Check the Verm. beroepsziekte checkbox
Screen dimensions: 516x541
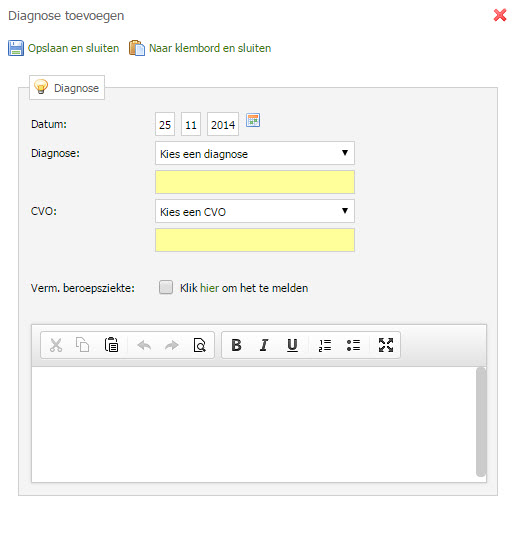166,287
